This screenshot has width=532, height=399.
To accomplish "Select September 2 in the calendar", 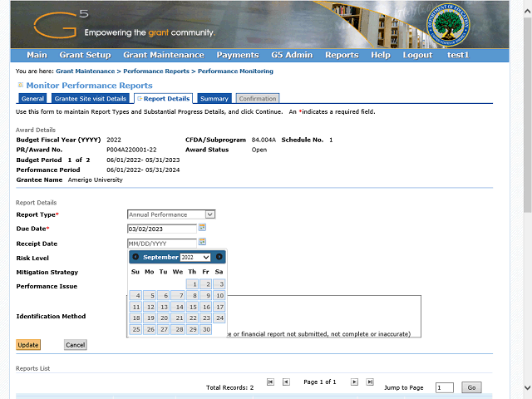I will coord(206,284).
